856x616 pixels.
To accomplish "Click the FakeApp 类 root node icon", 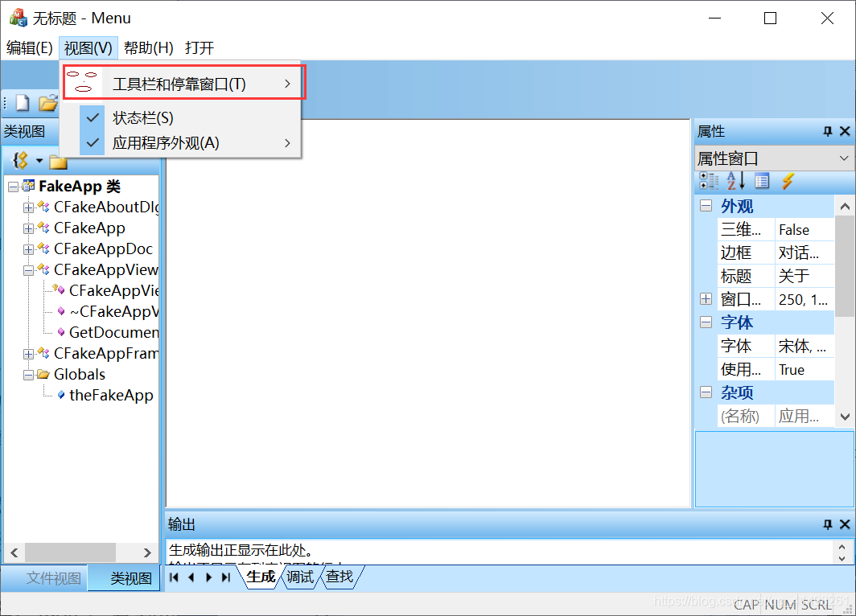I will [x=28, y=186].
